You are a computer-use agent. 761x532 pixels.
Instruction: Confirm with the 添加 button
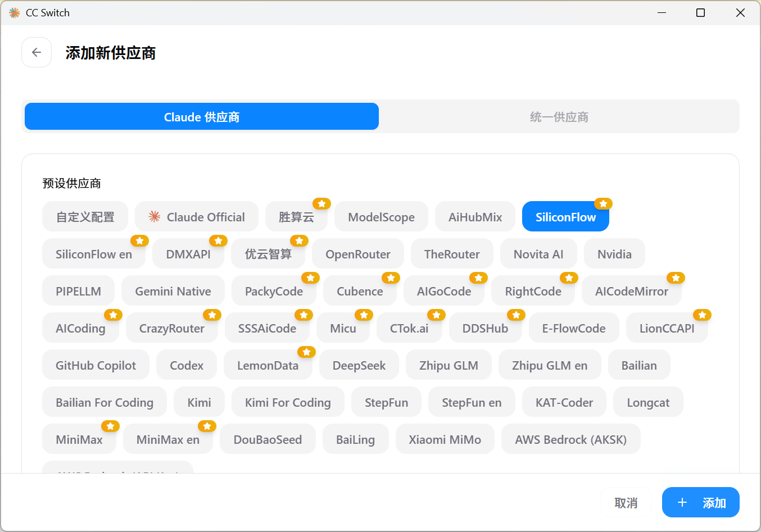coord(701,502)
